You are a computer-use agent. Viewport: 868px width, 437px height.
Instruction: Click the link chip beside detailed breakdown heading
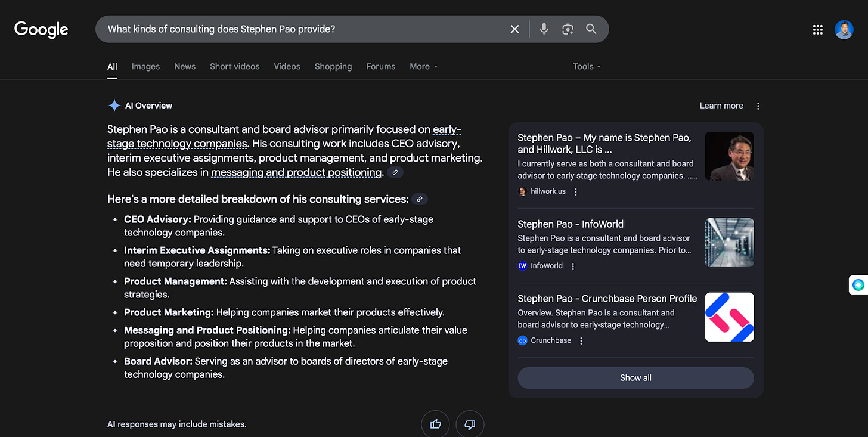click(x=420, y=199)
